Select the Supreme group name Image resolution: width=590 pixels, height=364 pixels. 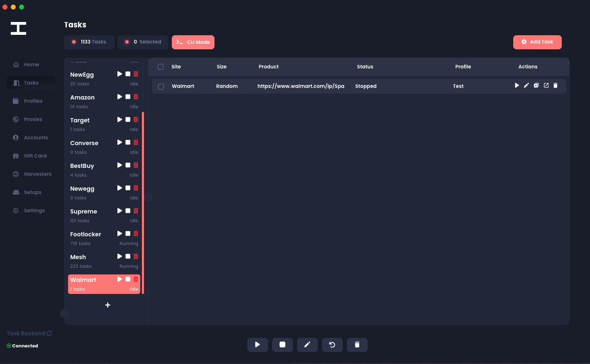(83, 211)
